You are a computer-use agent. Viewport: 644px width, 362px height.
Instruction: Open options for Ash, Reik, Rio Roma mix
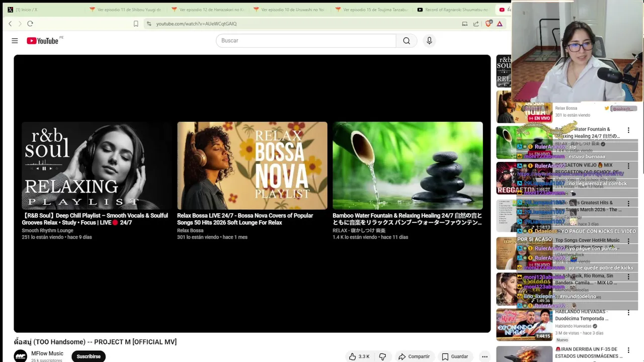point(628,277)
